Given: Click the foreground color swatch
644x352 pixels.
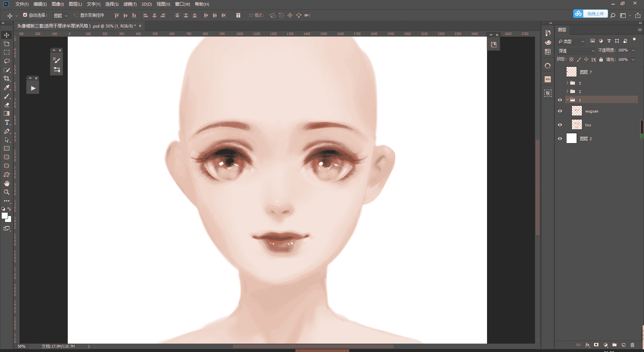Looking at the screenshot, I should (x=4, y=216).
